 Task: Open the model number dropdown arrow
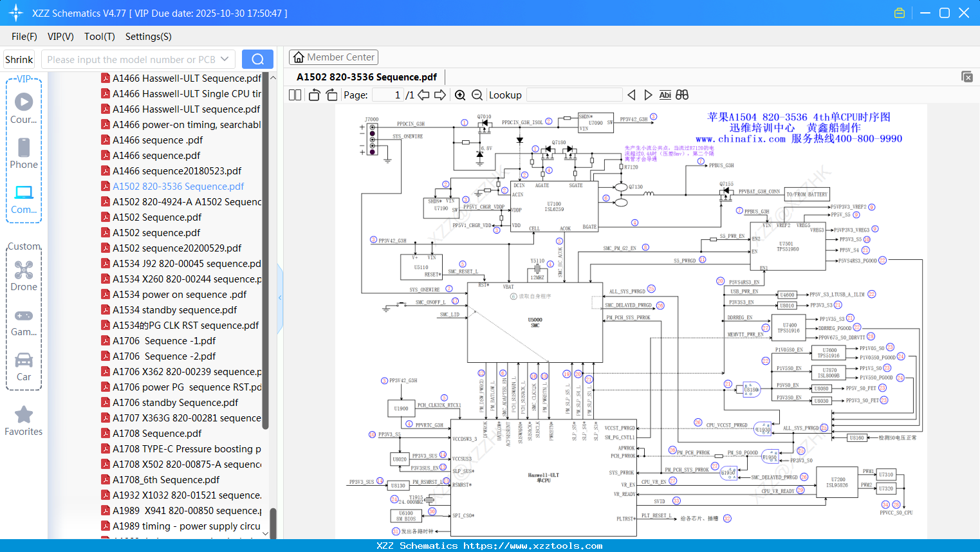(x=225, y=59)
